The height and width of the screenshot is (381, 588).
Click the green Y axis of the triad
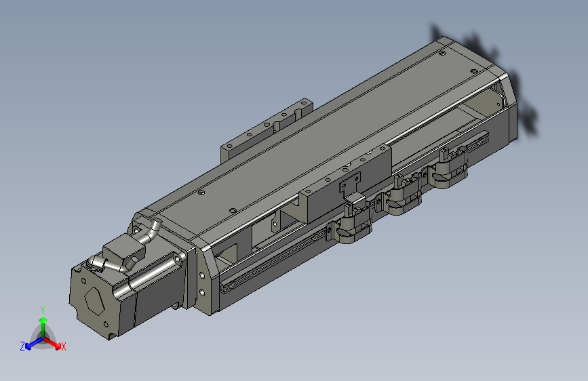coord(43,326)
